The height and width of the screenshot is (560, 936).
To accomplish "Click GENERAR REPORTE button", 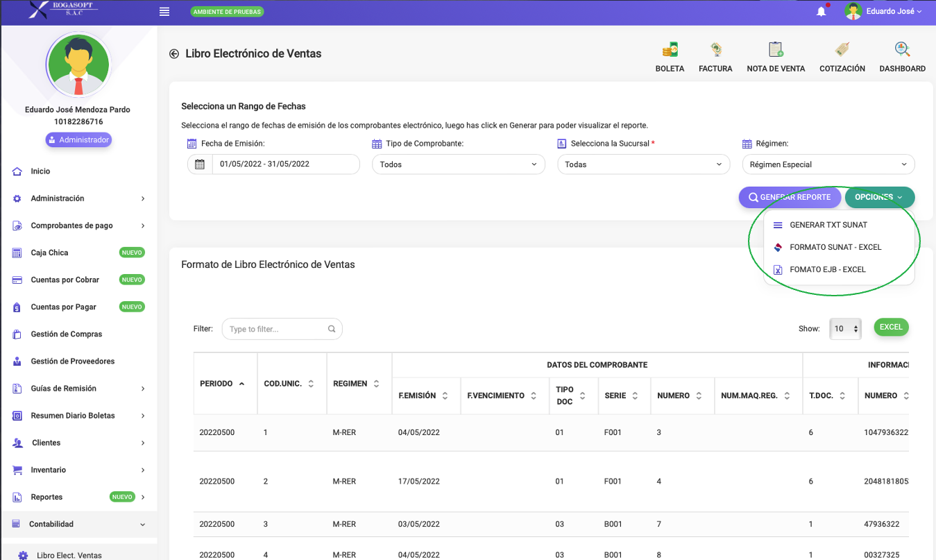I will (x=789, y=197).
